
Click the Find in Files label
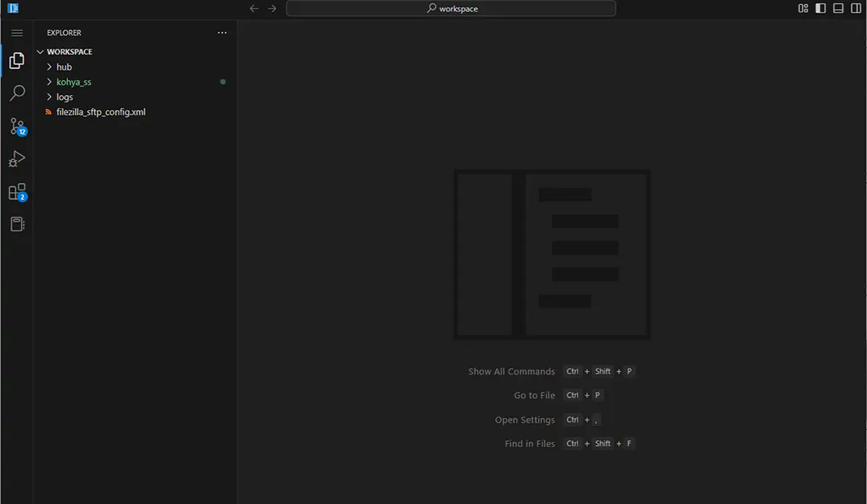(x=530, y=443)
